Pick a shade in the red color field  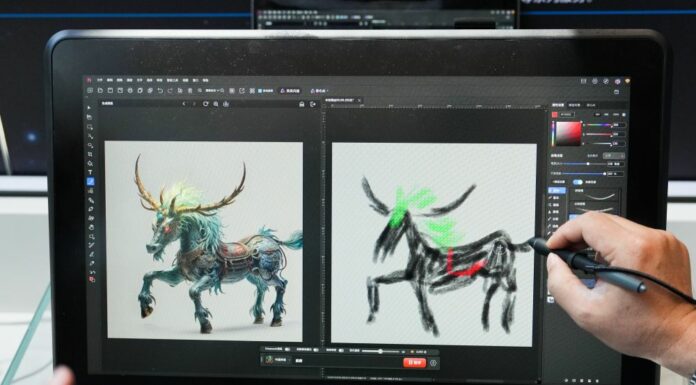pos(569,133)
